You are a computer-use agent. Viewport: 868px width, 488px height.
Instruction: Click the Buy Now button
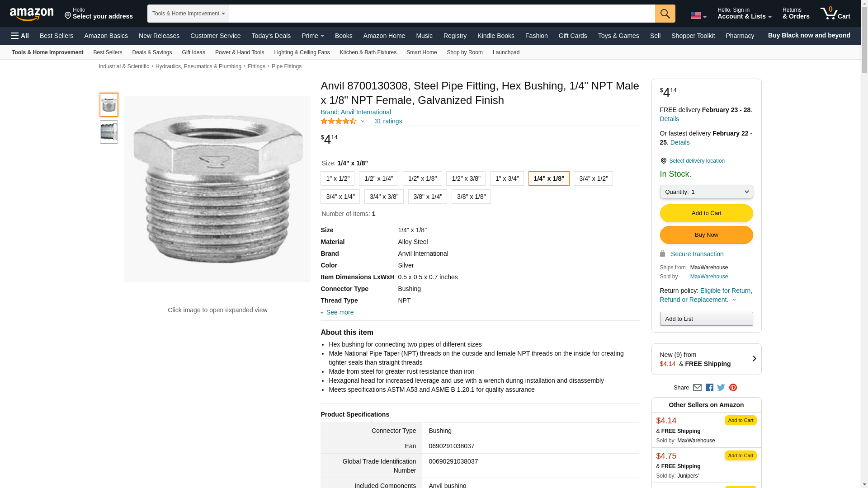pyautogui.click(x=706, y=235)
